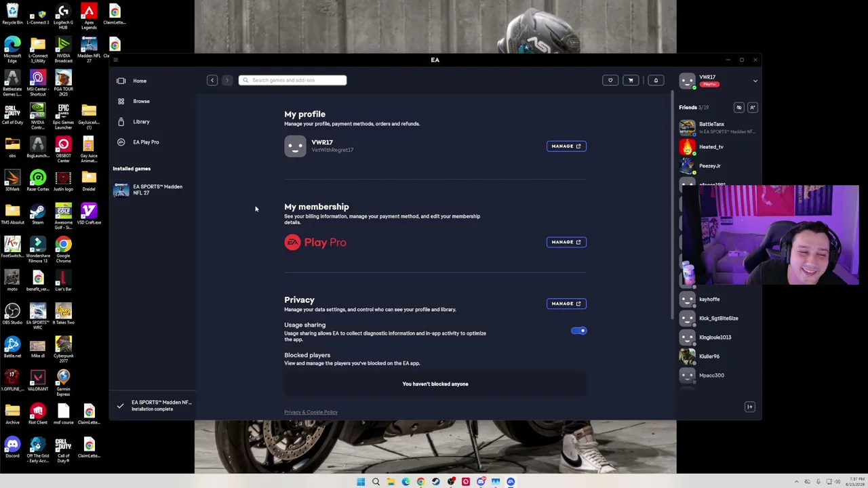
Task: Toggle the Usage sharing switch
Action: tap(578, 331)
